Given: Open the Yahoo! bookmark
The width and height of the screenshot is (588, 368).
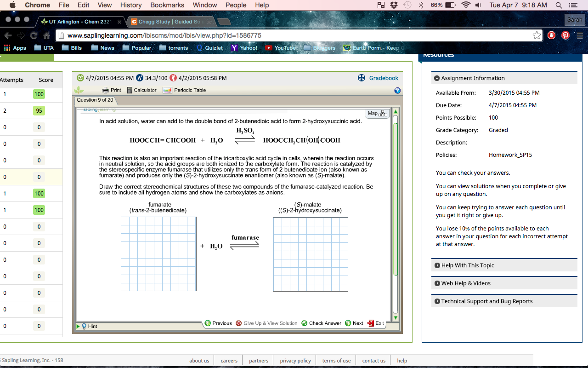Looking at the screenshot, I should coord(244,48).
